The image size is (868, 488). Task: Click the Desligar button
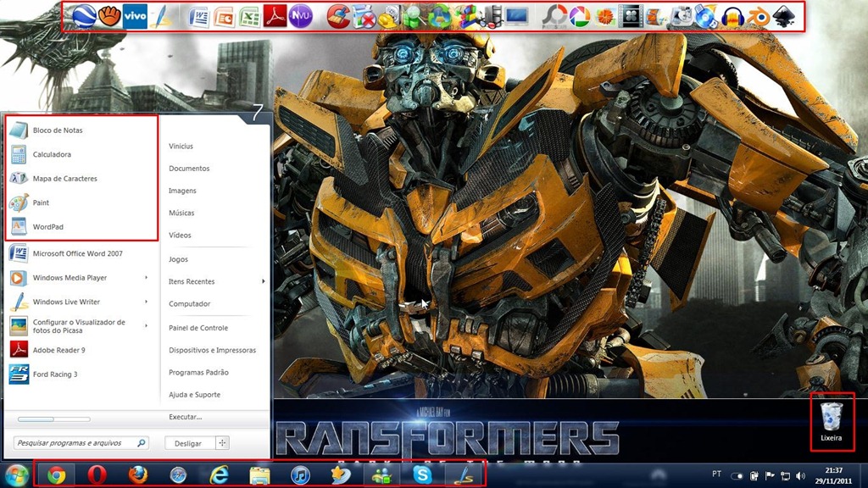190,442
